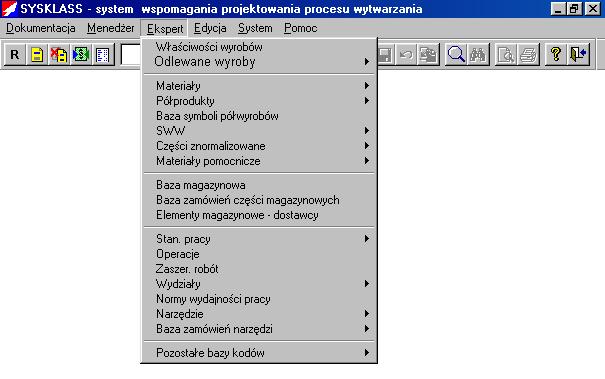The image size is (605, 379).
Task: Open the Dokumentacja menu
Action: coord(41,28)
